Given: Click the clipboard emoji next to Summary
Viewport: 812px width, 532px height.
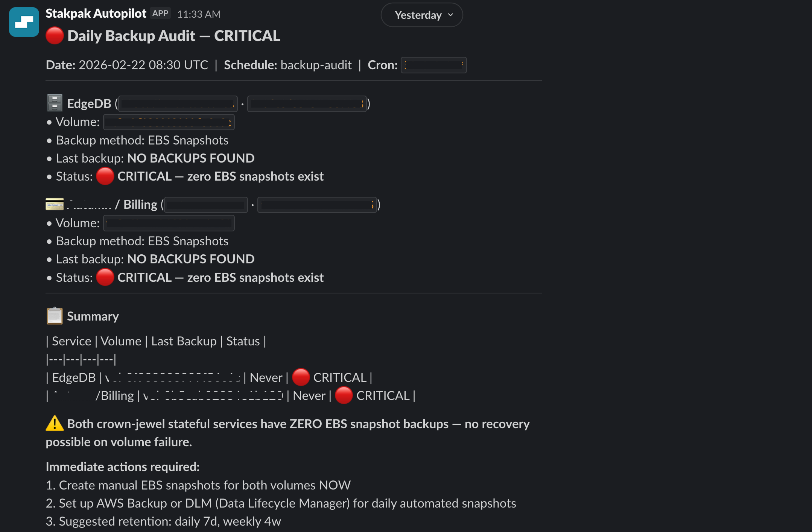Looking at the screenshot, I should (x=55, y=316).
